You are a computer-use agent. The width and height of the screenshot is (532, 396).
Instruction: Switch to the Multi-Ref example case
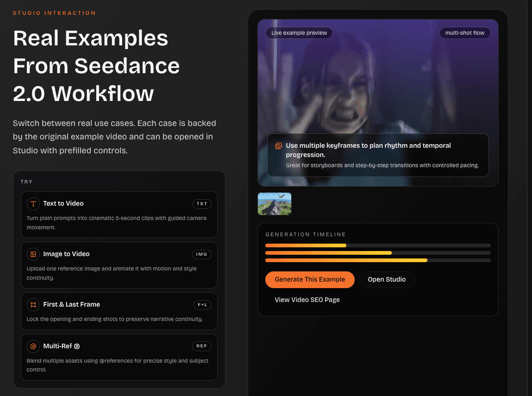pos(119,357)
